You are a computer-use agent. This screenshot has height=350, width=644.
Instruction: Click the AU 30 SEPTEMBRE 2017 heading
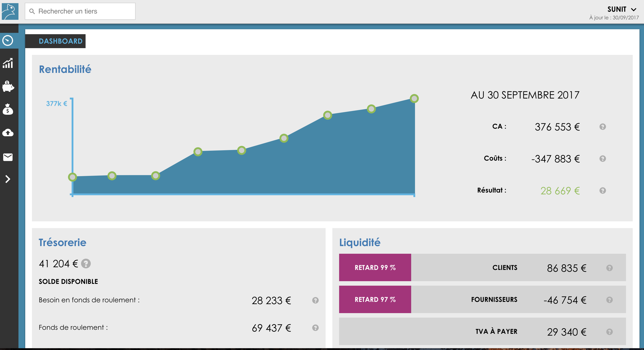tap(525, 95)
